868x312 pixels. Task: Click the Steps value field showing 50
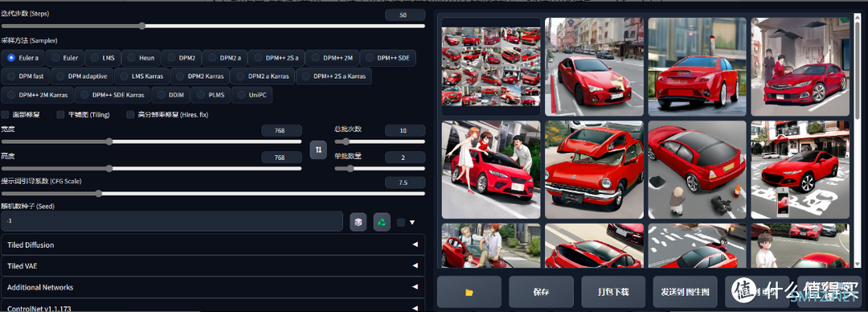(405, 15)
